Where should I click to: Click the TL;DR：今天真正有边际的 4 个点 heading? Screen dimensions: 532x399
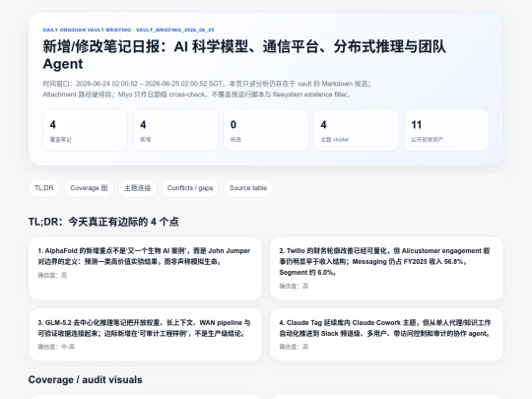click(103, 222)
